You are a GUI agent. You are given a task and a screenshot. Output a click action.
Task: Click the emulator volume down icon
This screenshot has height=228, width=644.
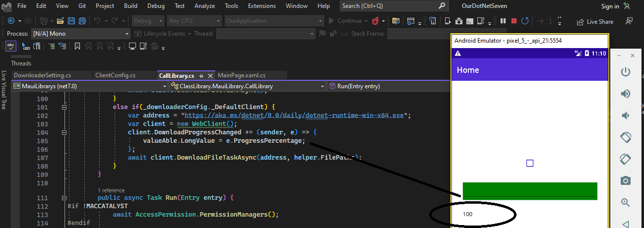[626, 115]
